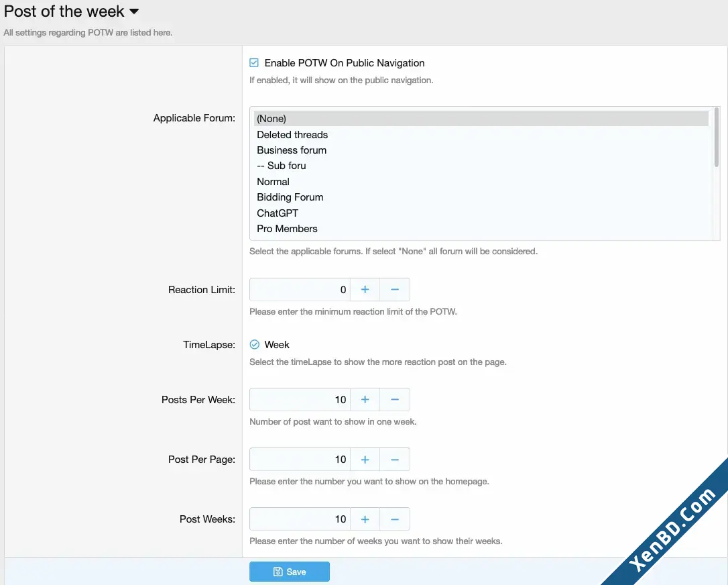Open the Post of the week dropdown arrow
Screen dimensions: 728x585
(x=133, y=11)
